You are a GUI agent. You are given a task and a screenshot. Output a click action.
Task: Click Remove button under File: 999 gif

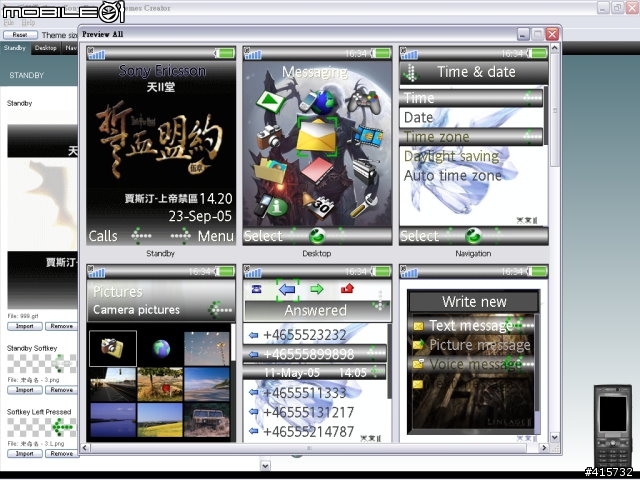click(x=62, y=326)
